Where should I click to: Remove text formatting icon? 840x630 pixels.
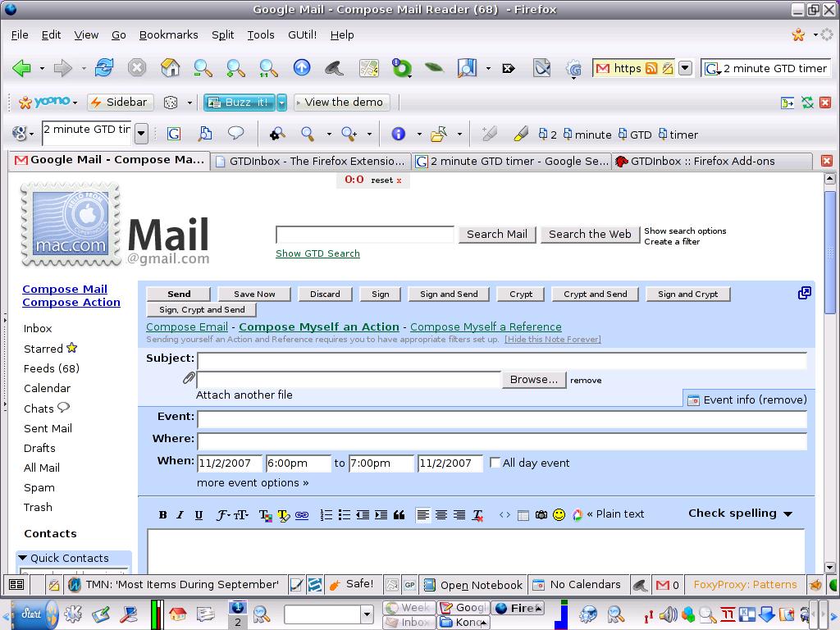pos(477,515)
